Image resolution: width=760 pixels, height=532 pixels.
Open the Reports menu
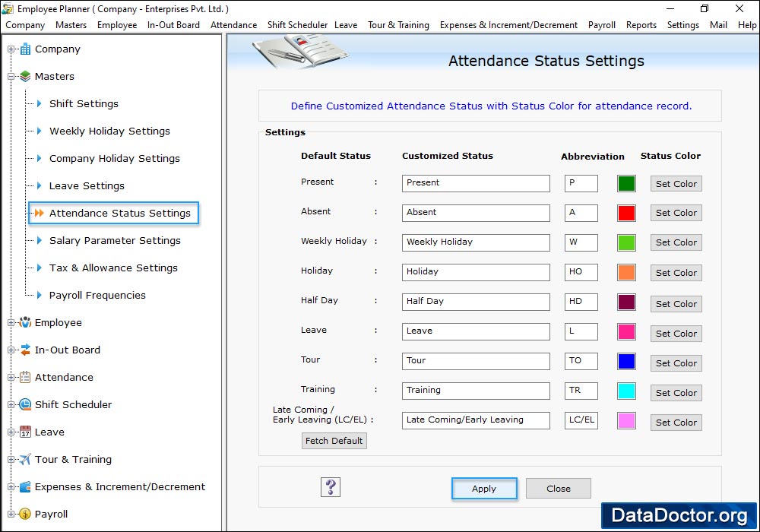(x=641, y=25)
